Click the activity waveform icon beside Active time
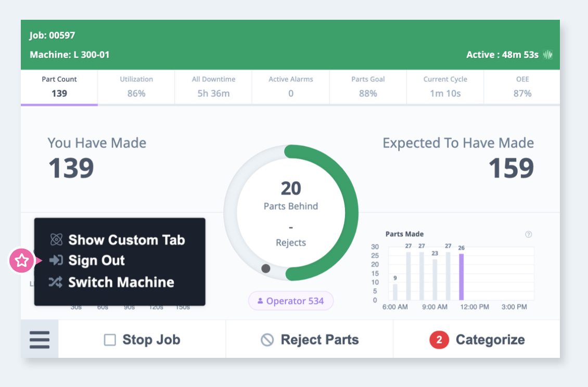The height and width of the screenshot is (387, 588). tap(547, 55)
